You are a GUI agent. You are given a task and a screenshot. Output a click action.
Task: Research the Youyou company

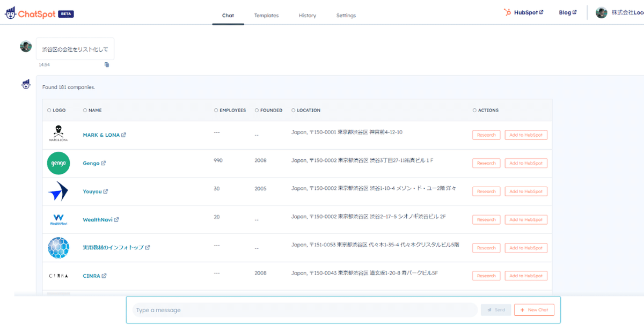tap(486, 191)
